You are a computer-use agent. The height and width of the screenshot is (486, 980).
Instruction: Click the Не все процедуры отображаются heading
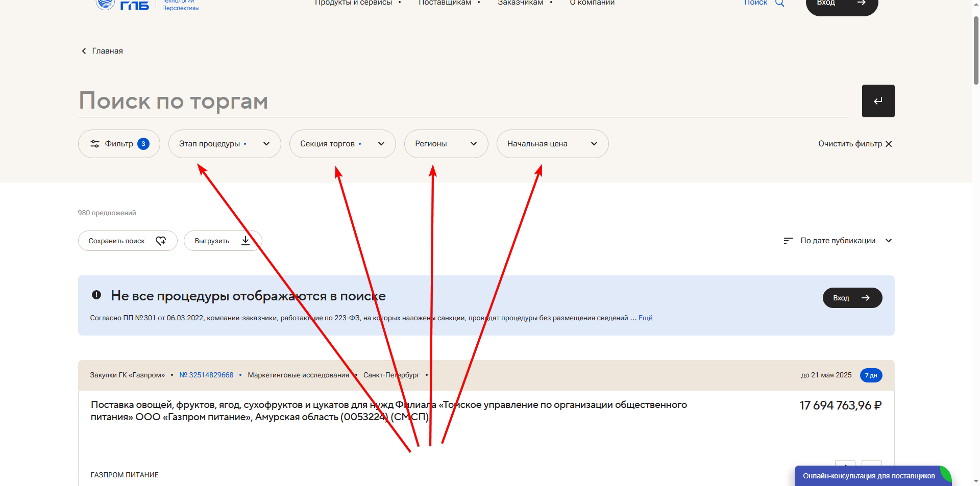(x=248, y=296)
